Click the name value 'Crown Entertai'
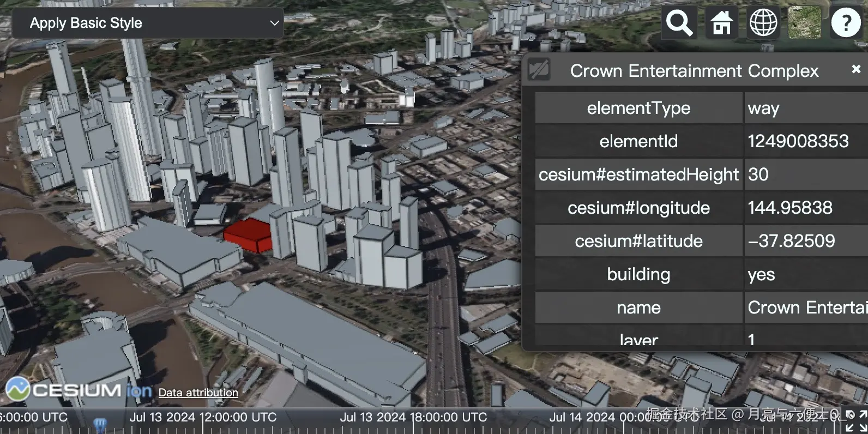Viewport: 868px width, 434px height. point(807,308)
